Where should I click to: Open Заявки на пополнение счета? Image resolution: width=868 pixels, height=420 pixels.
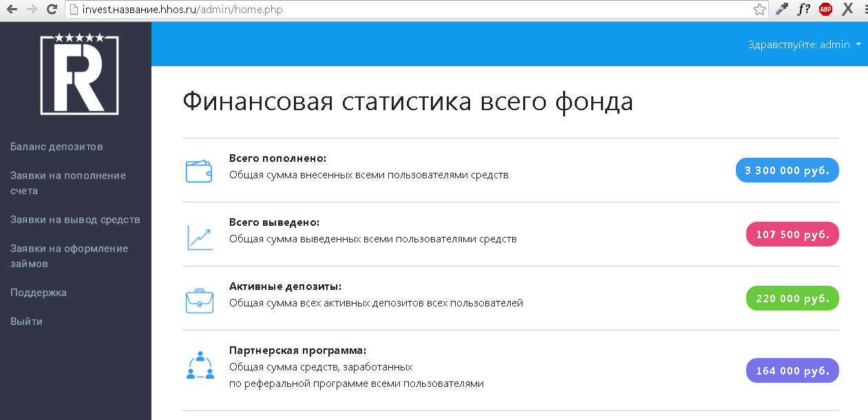pyautogui.click(x=68, y=183)
